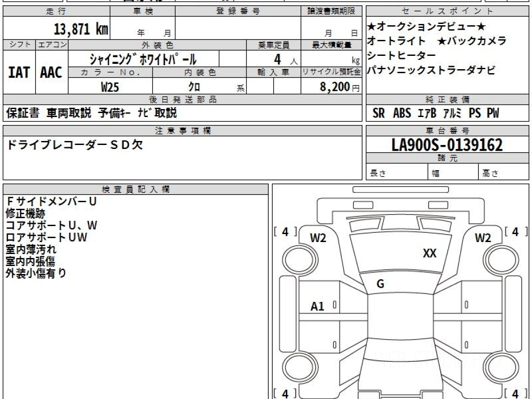Select inspector note 室内薄汚れ
Screen dimensions: 532x399
pos(31,250)
